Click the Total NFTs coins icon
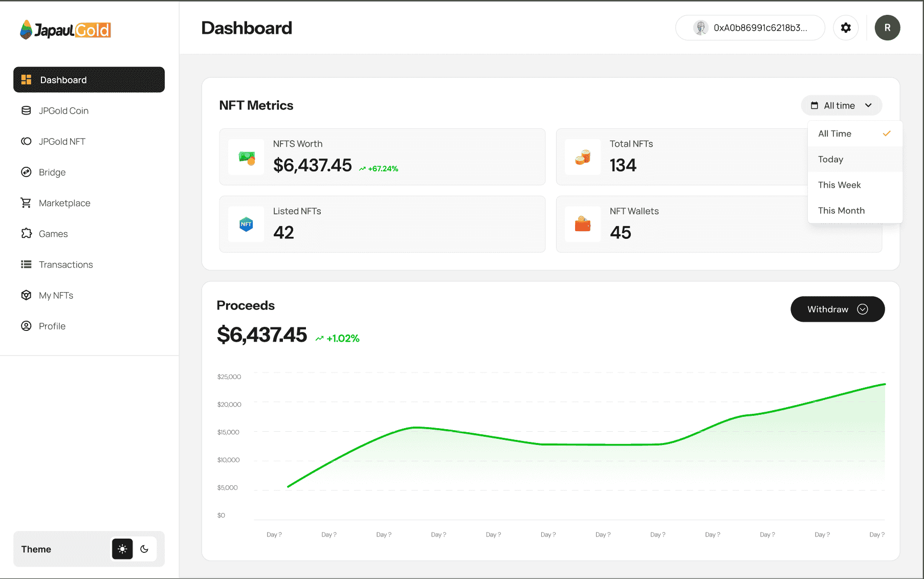This screenshot has width=924, height=579. pos(583,158)
